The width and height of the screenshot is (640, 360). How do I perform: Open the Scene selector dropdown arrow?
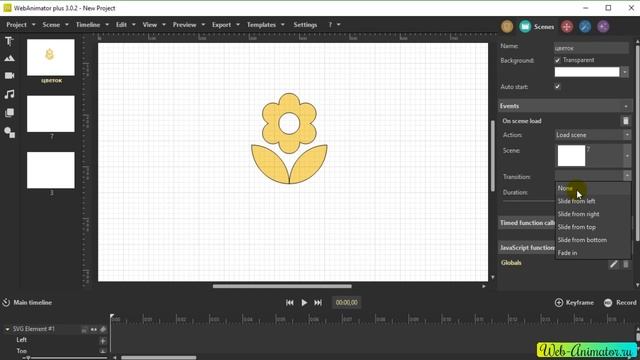point(627,156)
